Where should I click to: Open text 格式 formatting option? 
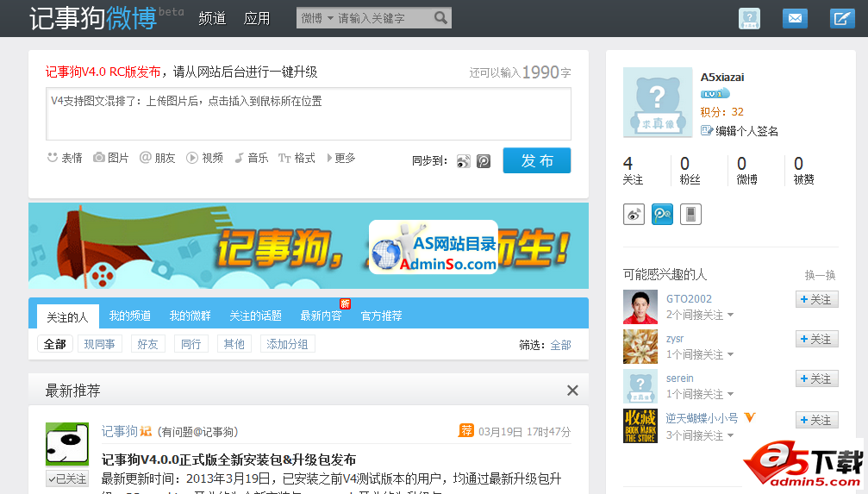(x=297, y=158)
